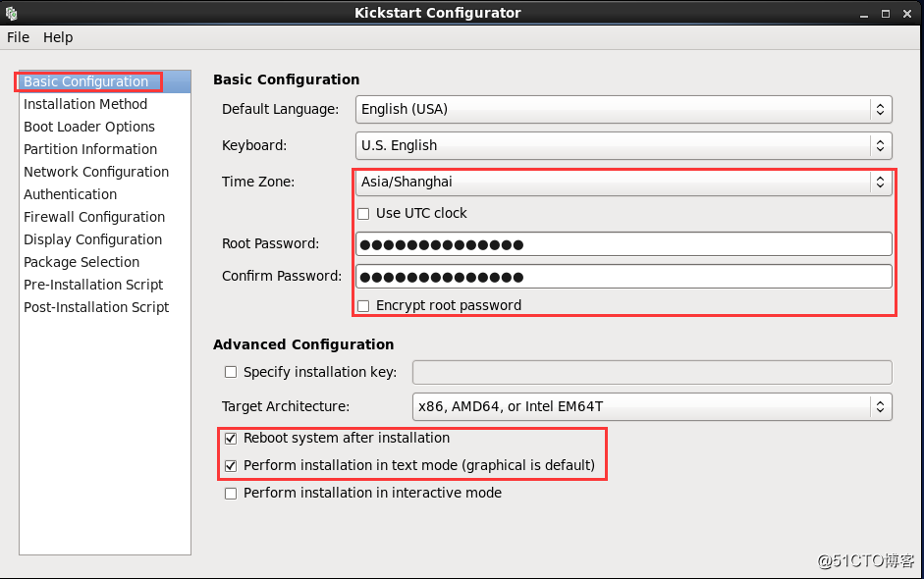Switch to Authentication section
This screenshot has height=579, width=924.
coord(105,194)
